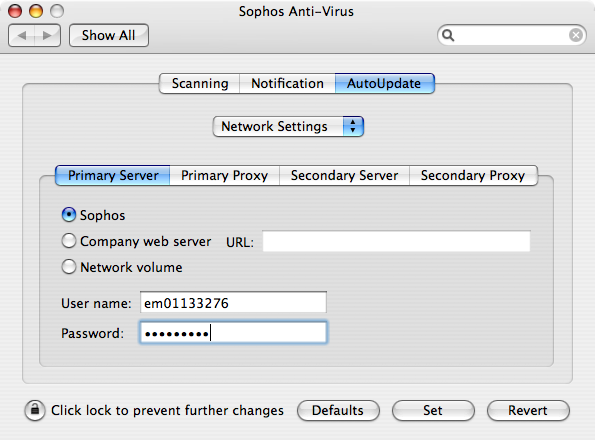Click the Revert button
The width and height of the screenshot is (595, 440).
[x=528, y=410]
